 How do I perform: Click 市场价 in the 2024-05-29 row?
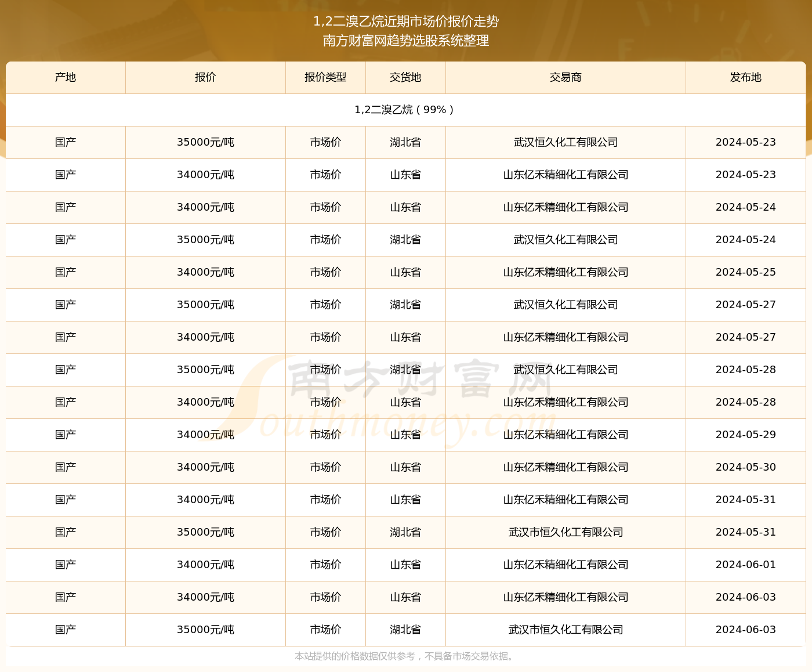(325, 435)
